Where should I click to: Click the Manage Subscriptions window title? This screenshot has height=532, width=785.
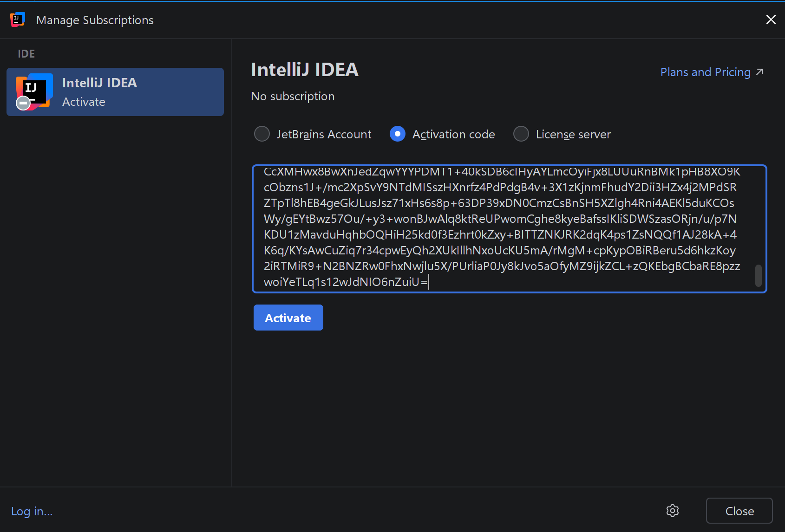[95, 20]
